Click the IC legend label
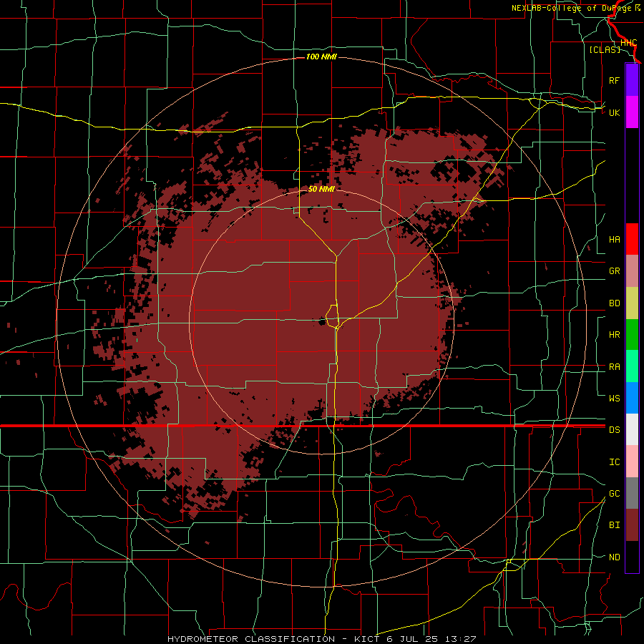644x644 pixels. tap(614, 462)
